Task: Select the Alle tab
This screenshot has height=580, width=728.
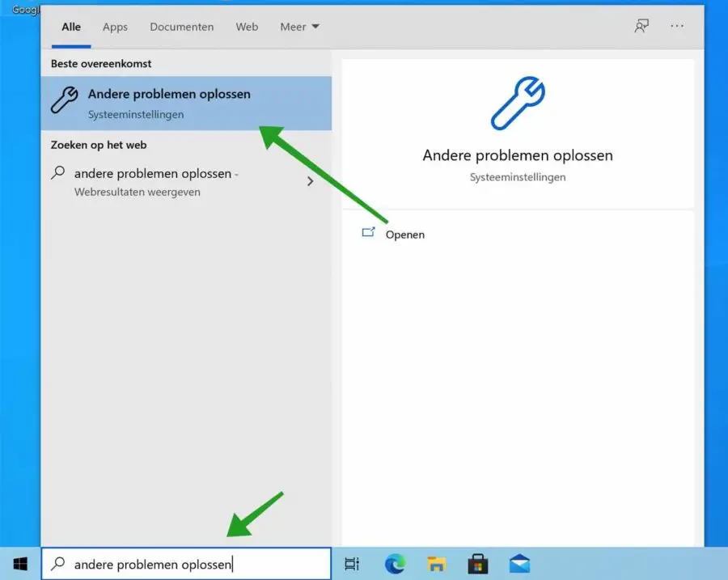Action: click(71, 27)
